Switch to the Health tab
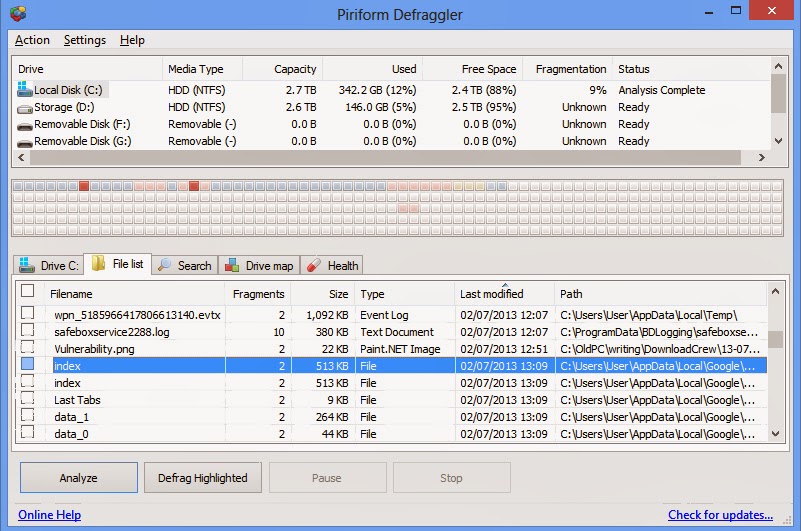 [x=332, y=265]
